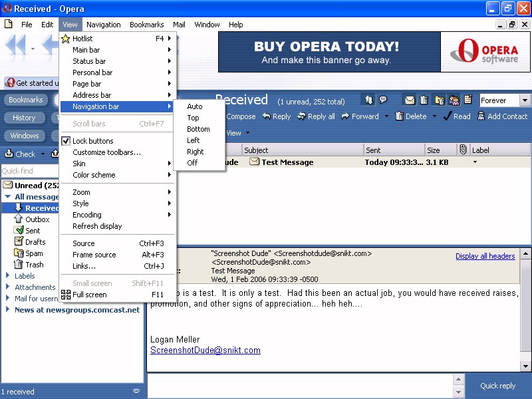Open the Bookmarks menu
532x399 pixels.
click(x=146, y=25)
